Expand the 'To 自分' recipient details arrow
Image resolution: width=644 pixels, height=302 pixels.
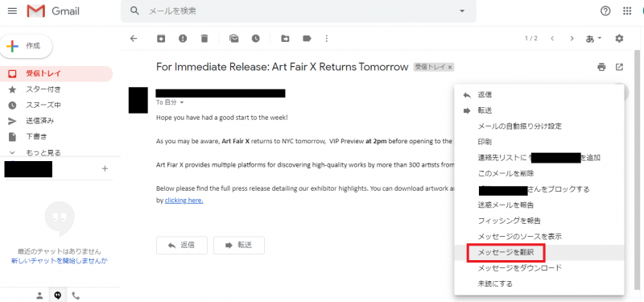click(182, 102)
